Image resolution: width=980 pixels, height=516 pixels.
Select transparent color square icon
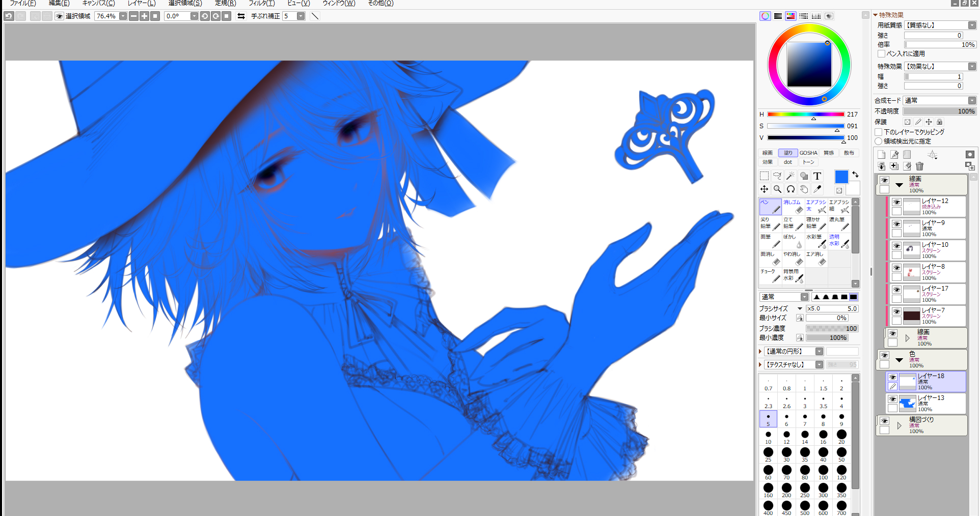click(839, 191)
